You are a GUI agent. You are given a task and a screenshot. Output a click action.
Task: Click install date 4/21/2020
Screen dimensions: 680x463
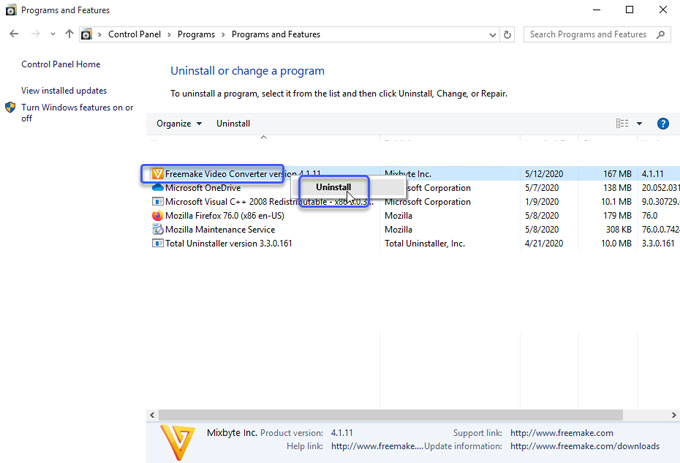coord(544,243)
